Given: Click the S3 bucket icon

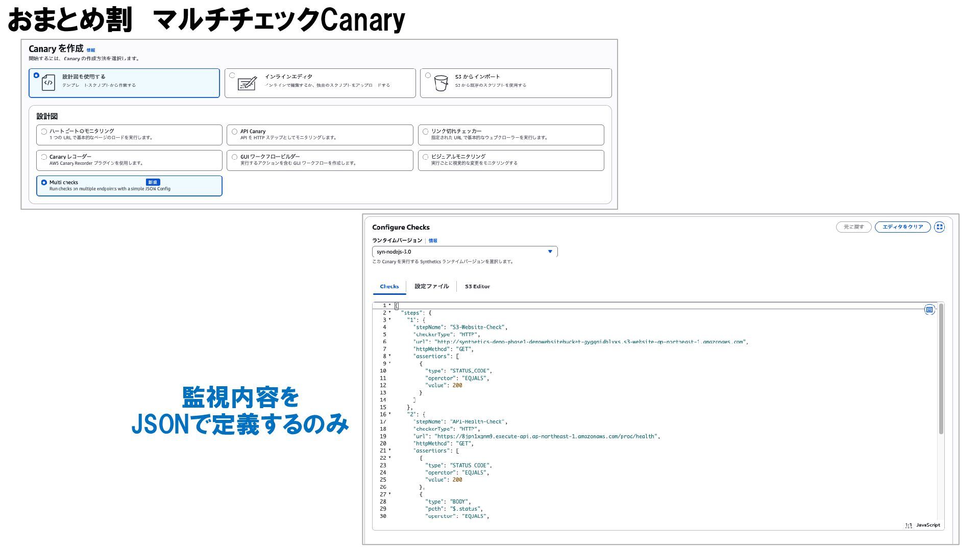Looking at the screenshot, I should (x=441, y=83).
